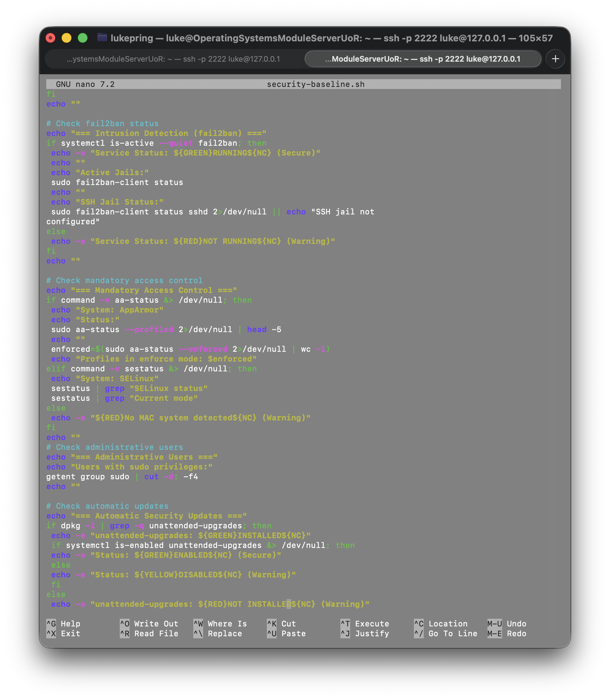
Task: Click the ^T Execute shortcut
Action: coord(365,624)
